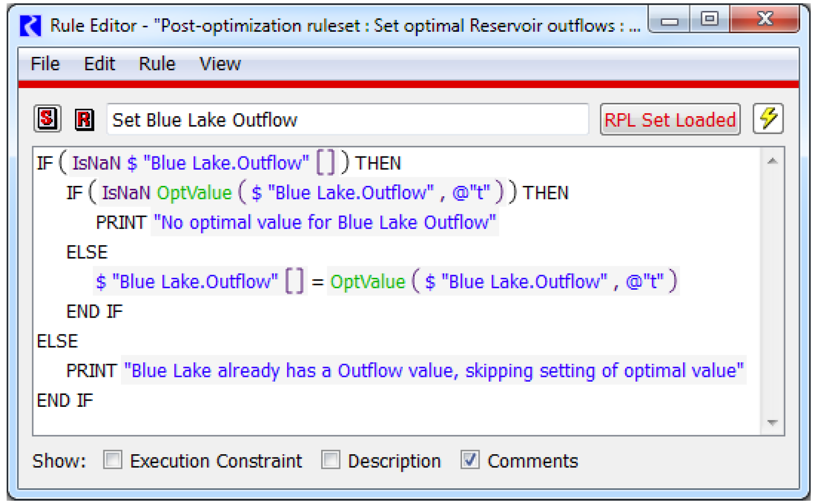This screenshot has width=814, height=504.
Task: Click the lightning bolt icon
Action: (768, 119)
